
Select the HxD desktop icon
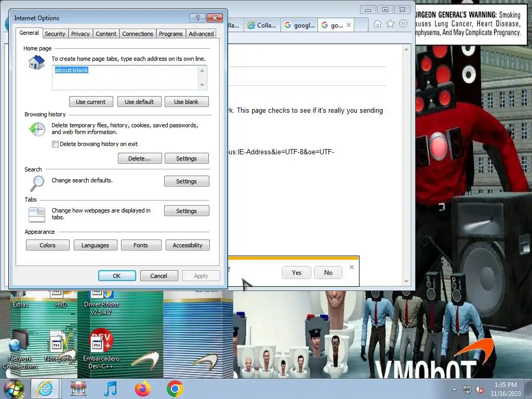point(61,299)
